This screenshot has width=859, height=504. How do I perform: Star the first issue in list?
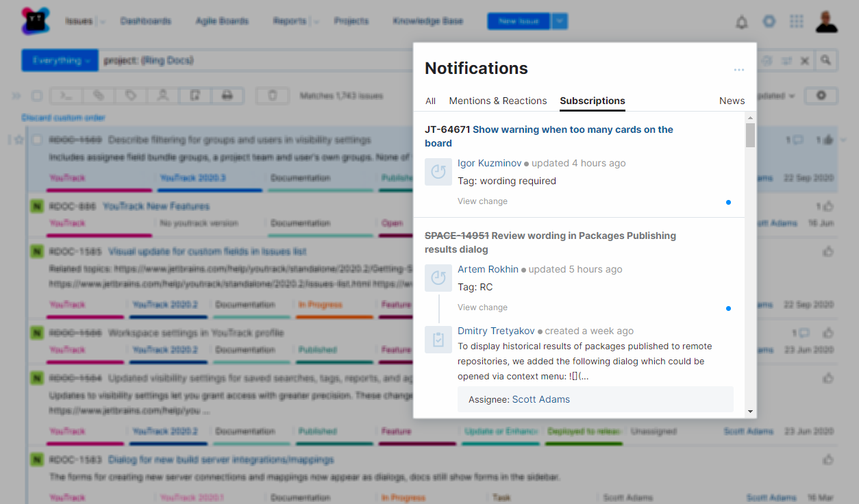(x=19, y=140)
